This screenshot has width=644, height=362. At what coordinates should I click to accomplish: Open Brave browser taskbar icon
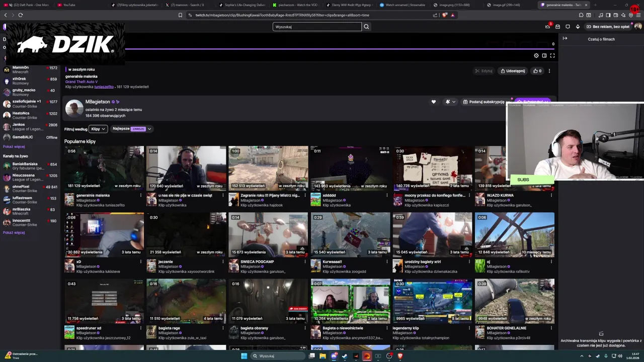[400, 356]
